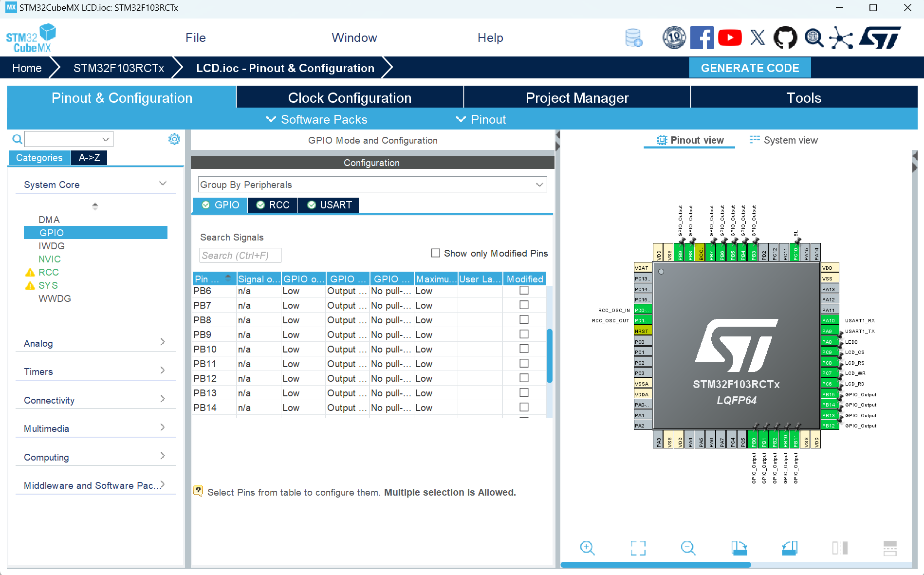Toggle Modified checkbox for PB11 row
Image resolution: width=924 pixels, height=575 pixels.
[524, 363]
